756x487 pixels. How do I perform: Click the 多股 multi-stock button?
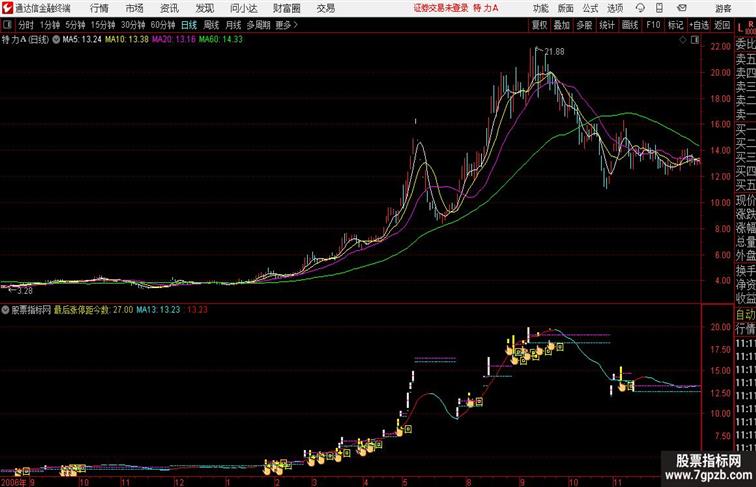click(584, 25)
